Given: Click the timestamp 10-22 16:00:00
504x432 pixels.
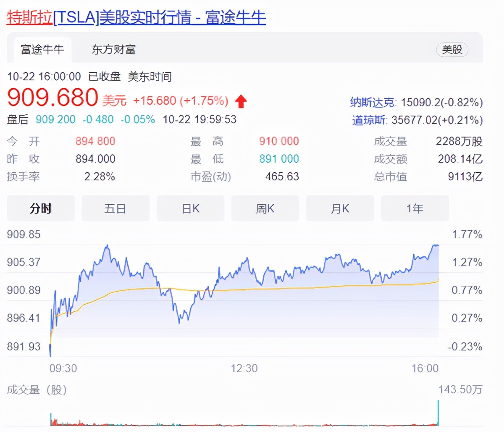Looking at the screenshot, I should pos(44,76).
